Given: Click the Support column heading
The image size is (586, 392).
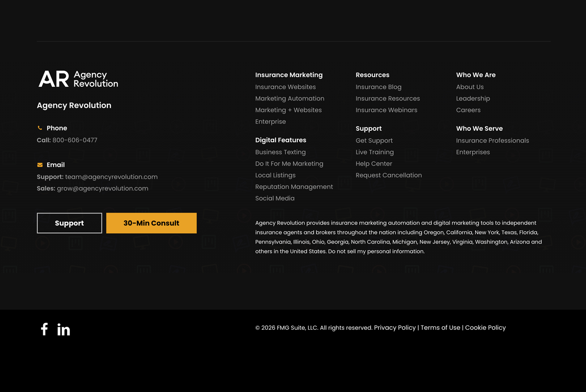Looking at the screenshot, I should (x=368, y=128).
